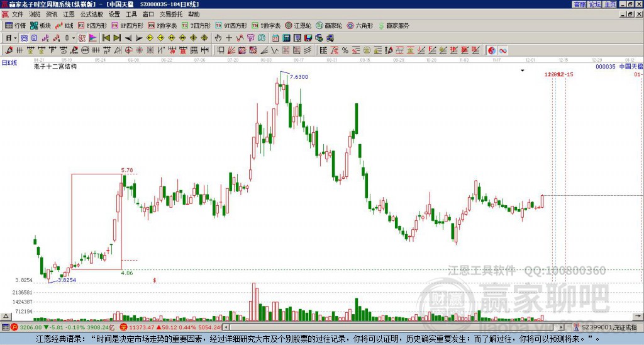
Task: Switch to K线 chart view
Action: coord(64,25)
